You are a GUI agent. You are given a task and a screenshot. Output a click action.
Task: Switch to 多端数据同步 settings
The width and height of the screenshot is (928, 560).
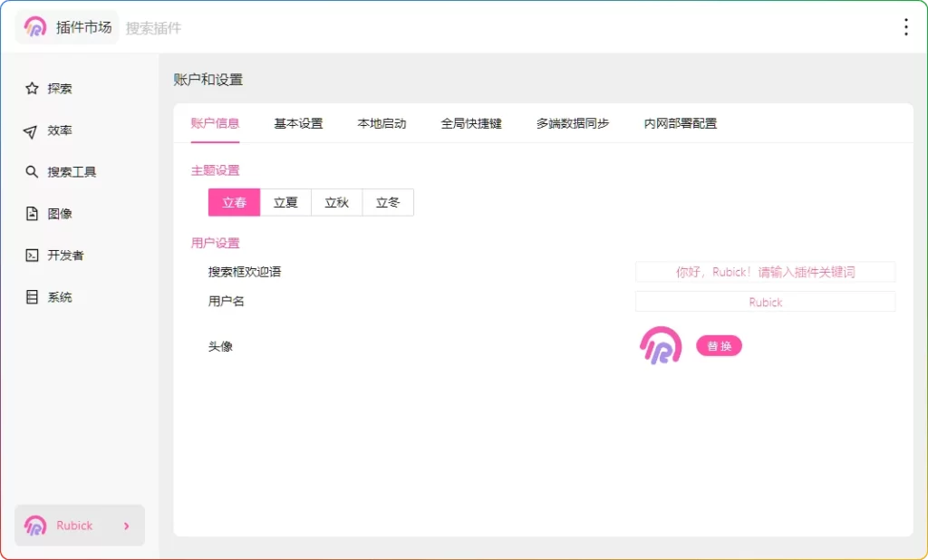point(572,123)
